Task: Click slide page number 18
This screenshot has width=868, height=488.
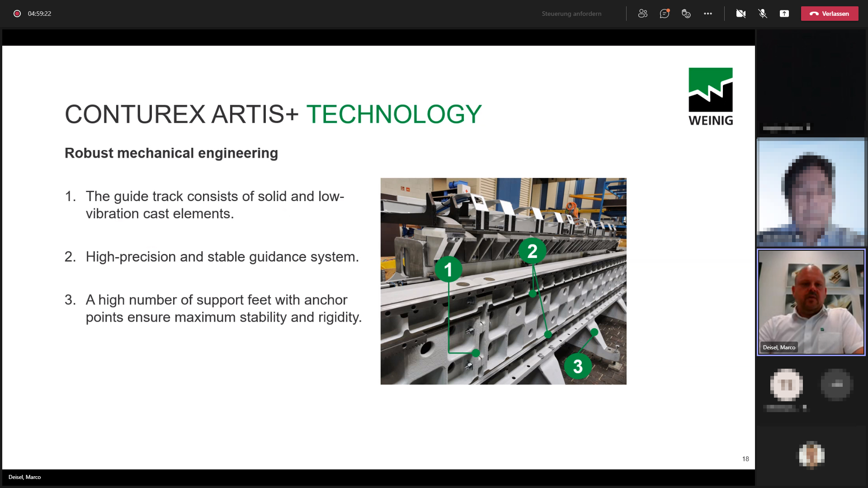Action: click(745, 459)
